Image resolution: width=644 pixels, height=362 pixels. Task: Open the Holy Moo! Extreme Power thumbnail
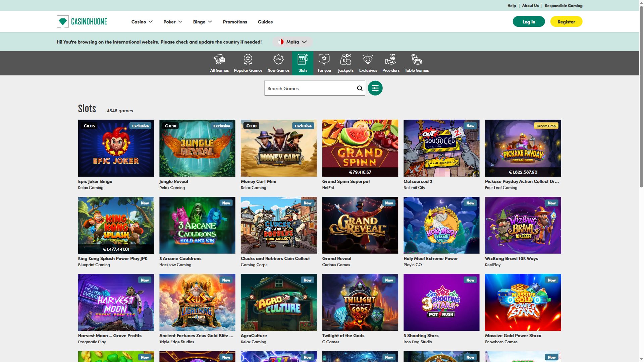pos(441,225)
